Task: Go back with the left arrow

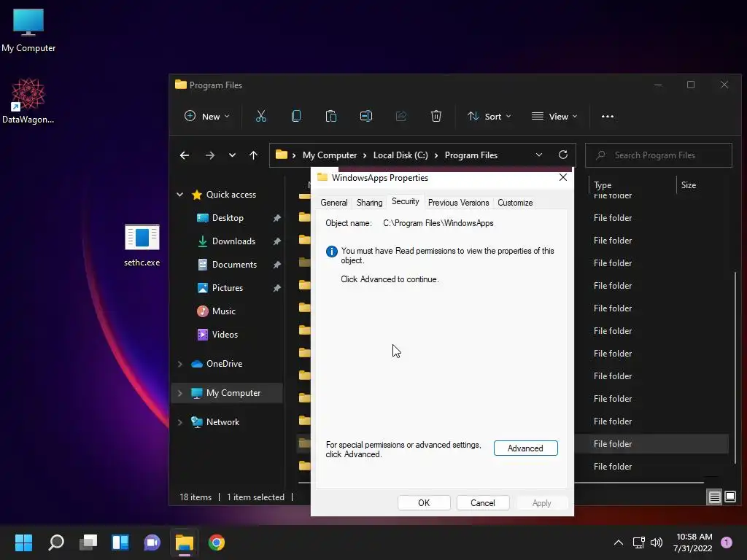Action: pos(185,155)
